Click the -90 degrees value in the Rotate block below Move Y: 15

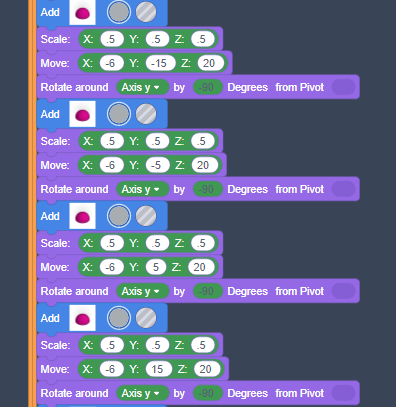208,393
